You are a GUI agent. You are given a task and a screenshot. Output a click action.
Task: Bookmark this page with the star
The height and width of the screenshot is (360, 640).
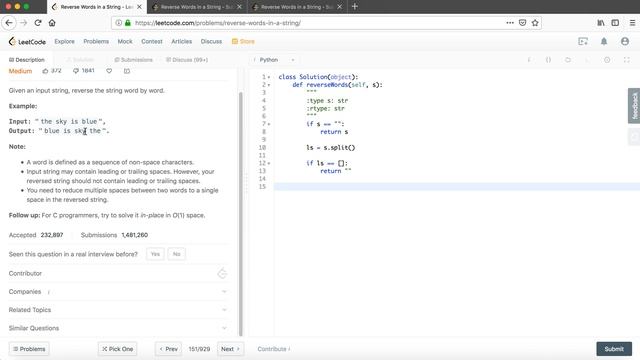click(x=535, y=23)
